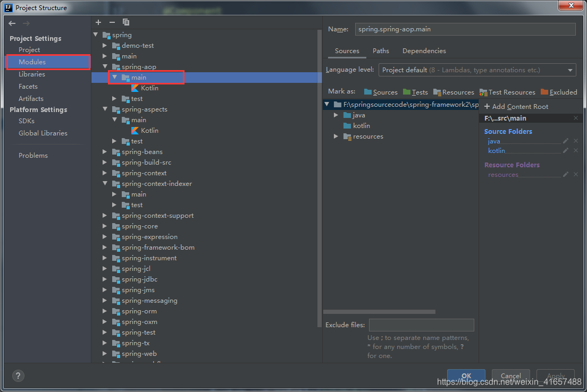Switch to the Sources tab

click(347, 51)
